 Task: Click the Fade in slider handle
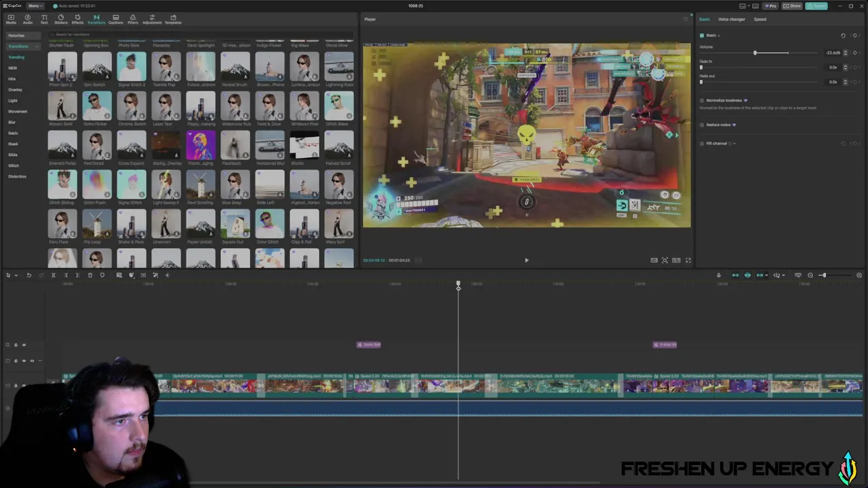point(701,67)
